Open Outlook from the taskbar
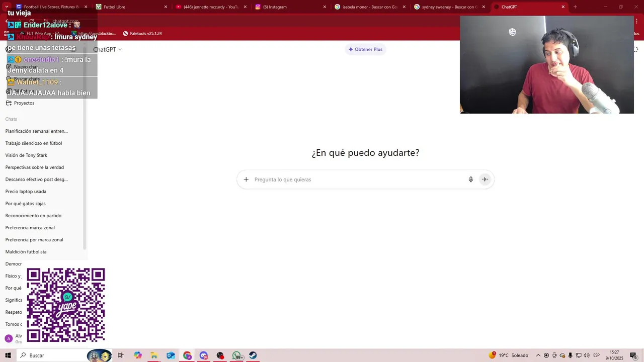This screenshot has height=362, width=644. (x=171, y=355)
